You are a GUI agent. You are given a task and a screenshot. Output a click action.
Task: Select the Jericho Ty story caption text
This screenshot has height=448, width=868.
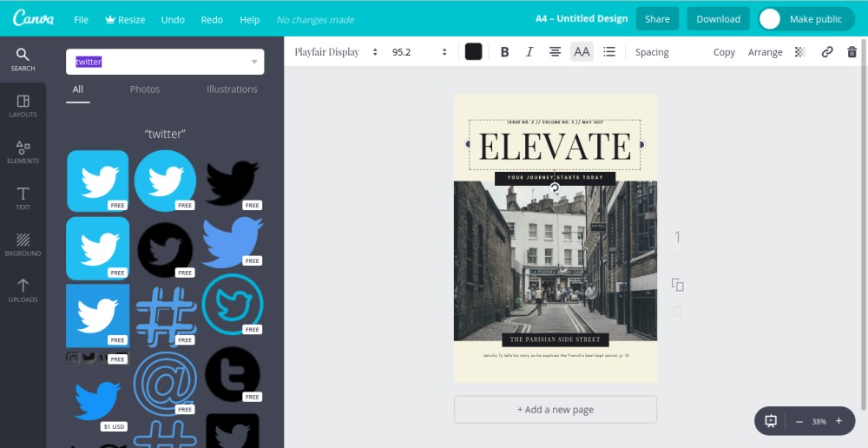[556, 355]
